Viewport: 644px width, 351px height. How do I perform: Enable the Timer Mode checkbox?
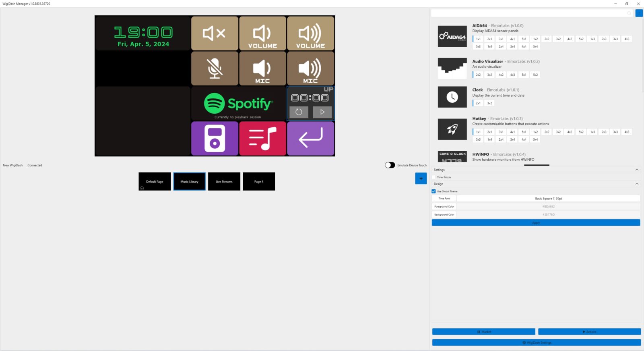point(434,177)
